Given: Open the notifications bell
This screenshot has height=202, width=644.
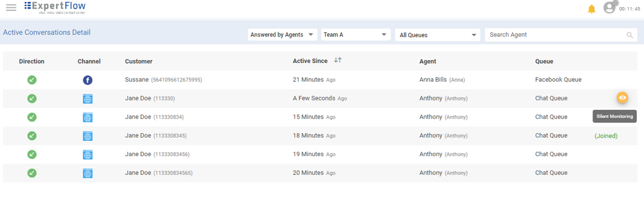Looking at the screenshot, I should (x=591, y=9).
